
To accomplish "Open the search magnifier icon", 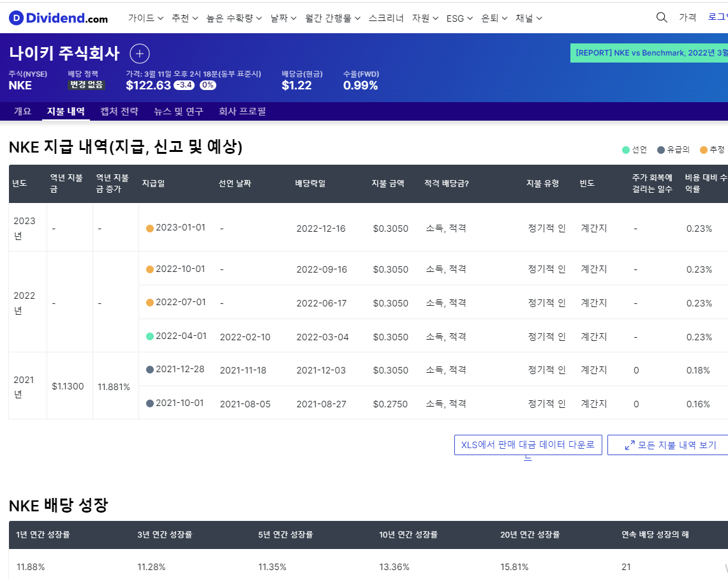I will click(662, 18).
